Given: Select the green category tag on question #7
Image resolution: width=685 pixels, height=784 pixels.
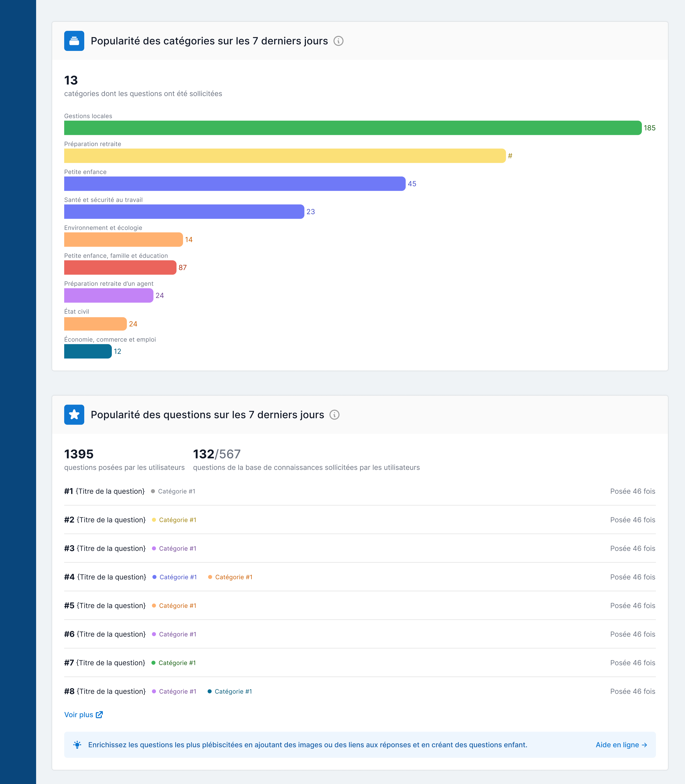Looking at the screenshot, I should click(x=177, y=663).
